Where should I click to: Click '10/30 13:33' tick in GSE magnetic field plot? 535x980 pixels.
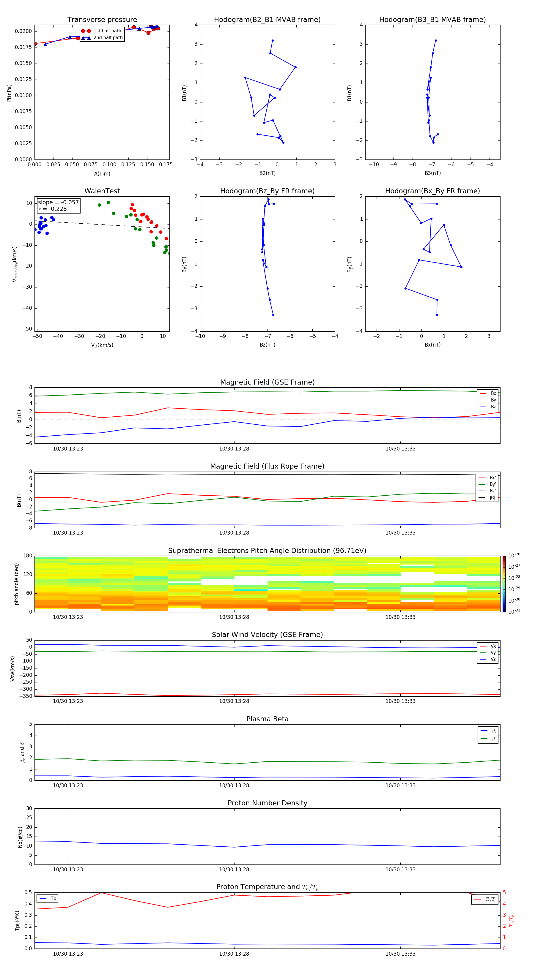coord(400,448)
